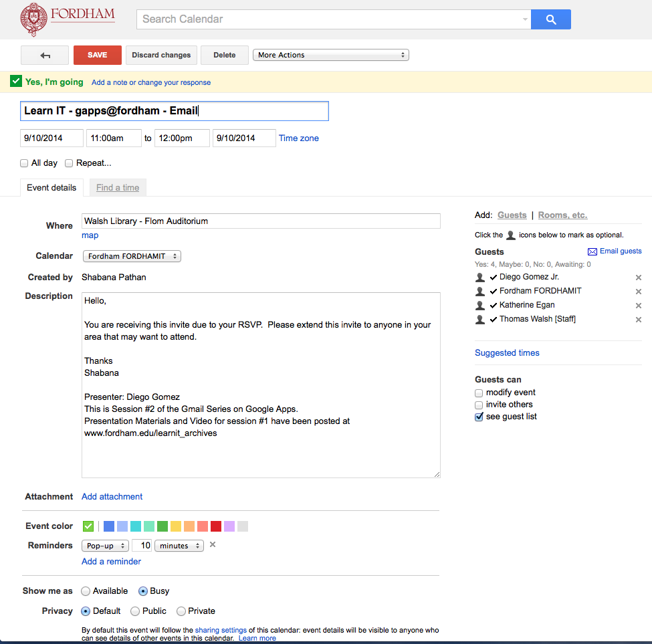Click Add a reminder link

[x=111, y=561]
